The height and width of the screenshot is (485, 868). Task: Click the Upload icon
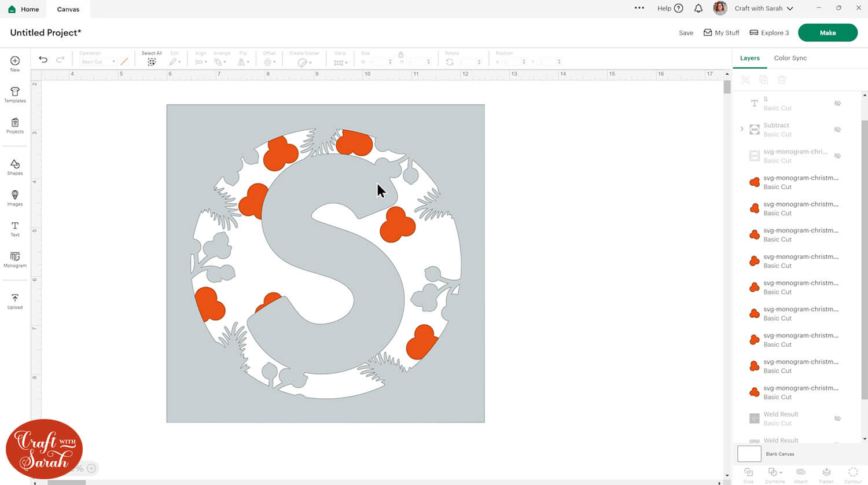(15, 301)
